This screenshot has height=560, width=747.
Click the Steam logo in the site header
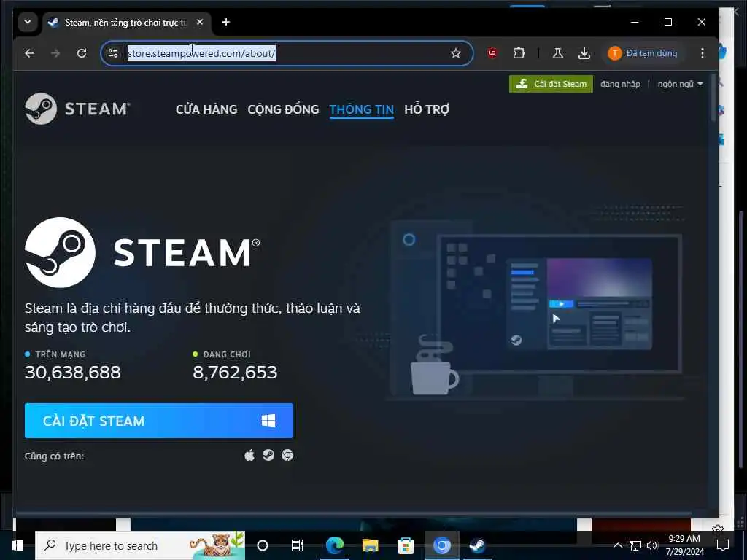tap(77, 109)
